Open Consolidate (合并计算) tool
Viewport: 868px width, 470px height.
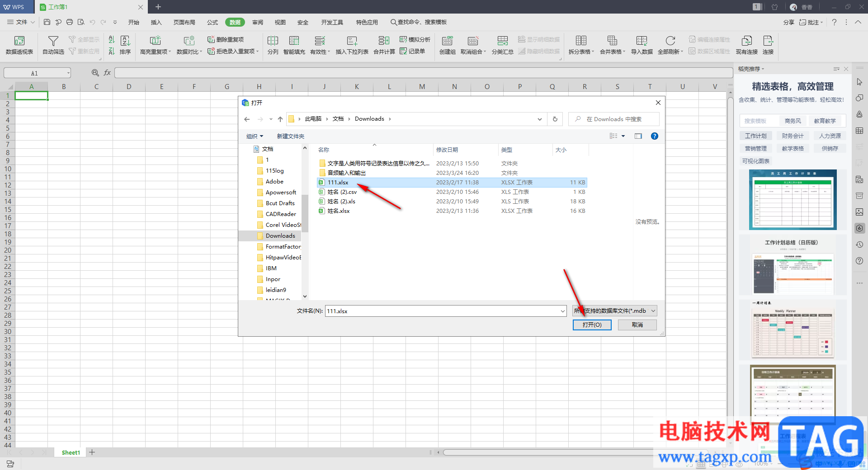384,45
